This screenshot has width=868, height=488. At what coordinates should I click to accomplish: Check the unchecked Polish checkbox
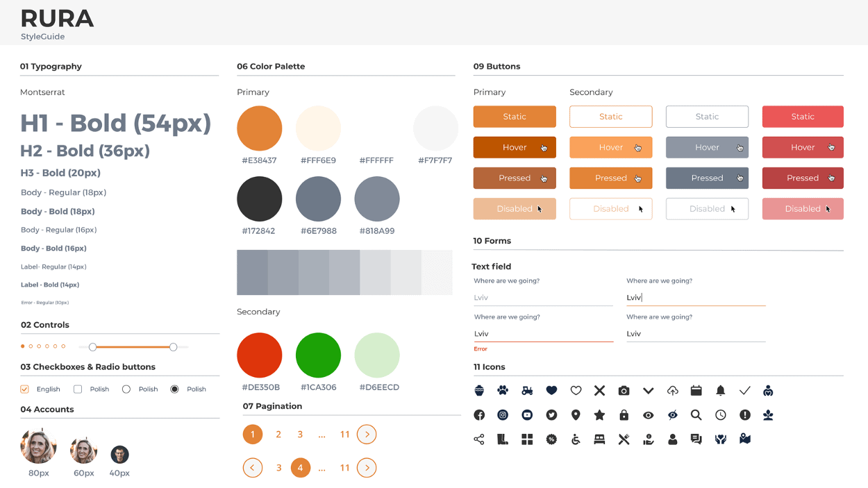pyautogui.click(x=78, y=389)
